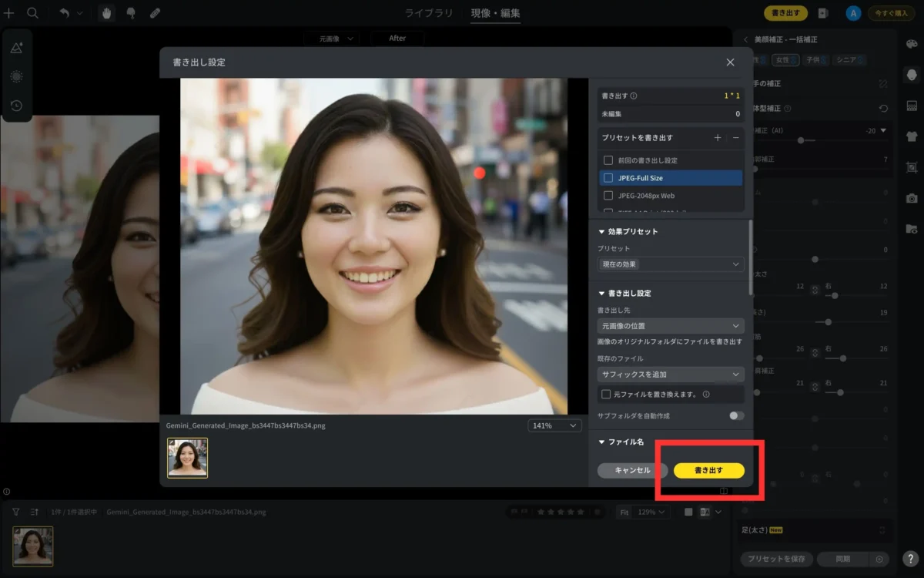Add an export preset with the plus icon
The width and height of the screenshot is (924, 578).
(718, 137)
